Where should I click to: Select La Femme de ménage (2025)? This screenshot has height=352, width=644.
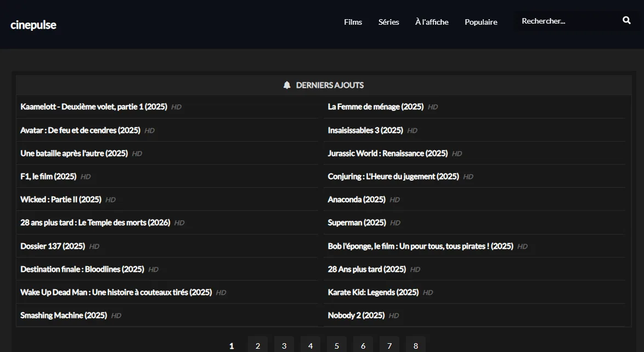pos(375,107)
